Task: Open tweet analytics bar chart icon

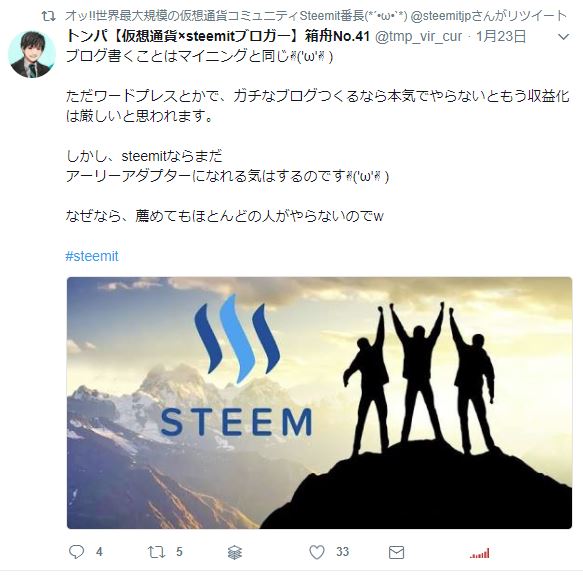Action: pos(480,553)
